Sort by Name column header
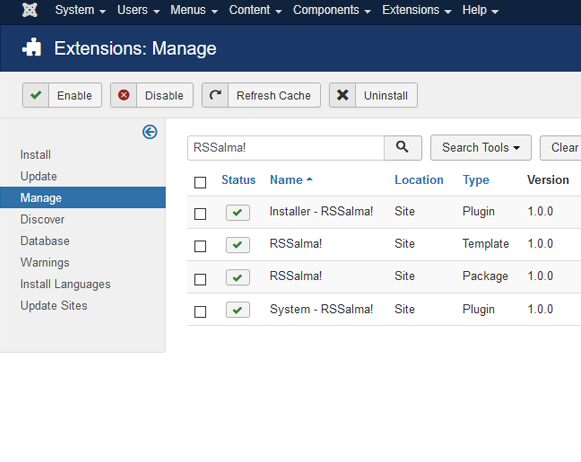 click(x=286, y=180)
